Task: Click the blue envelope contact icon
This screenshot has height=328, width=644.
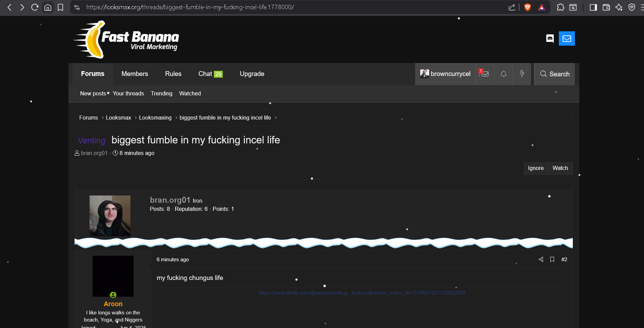Action: (x=567, y=38)
